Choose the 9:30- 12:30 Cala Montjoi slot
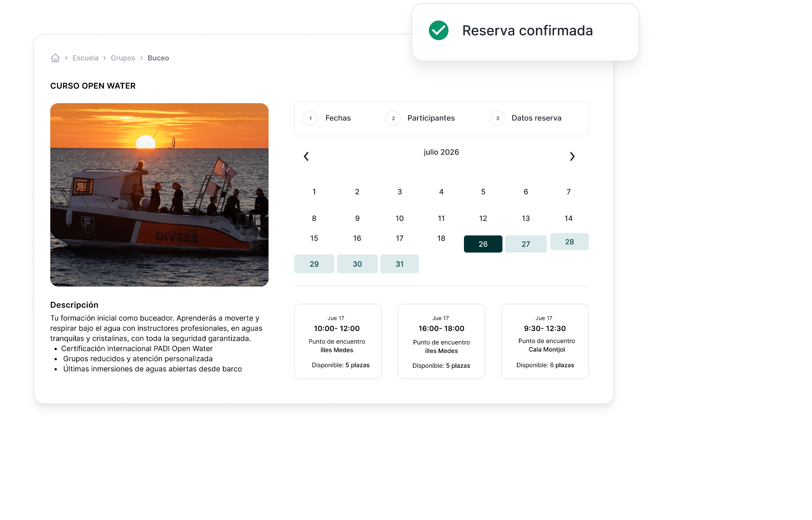This screenshot has width=812, height=520. [x=545, y=342]
